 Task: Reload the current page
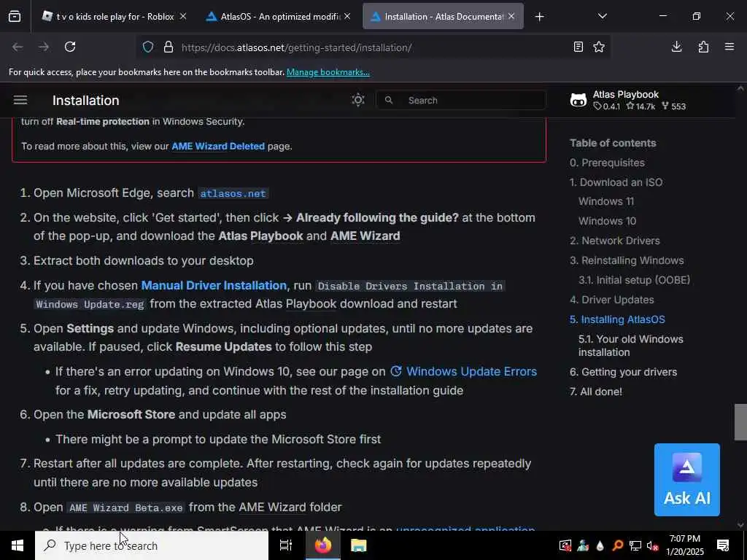coord(70,47)
